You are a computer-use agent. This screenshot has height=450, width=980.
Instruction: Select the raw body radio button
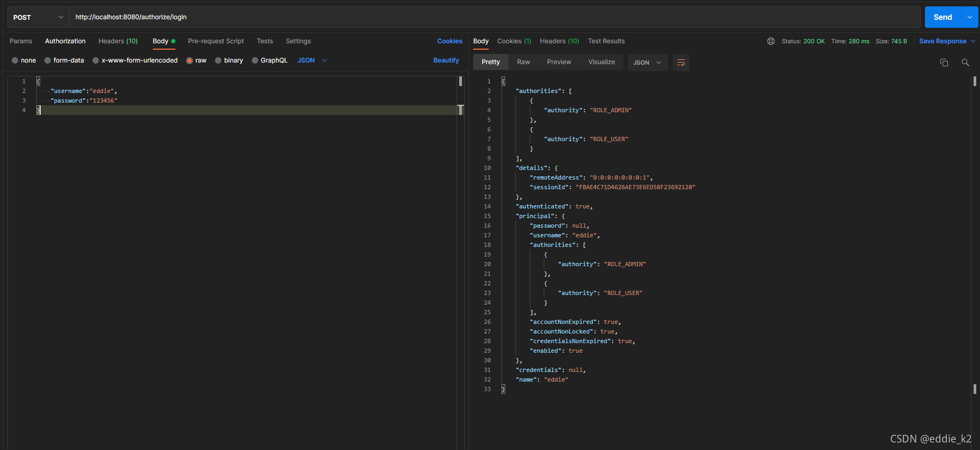tap(189, 60)
